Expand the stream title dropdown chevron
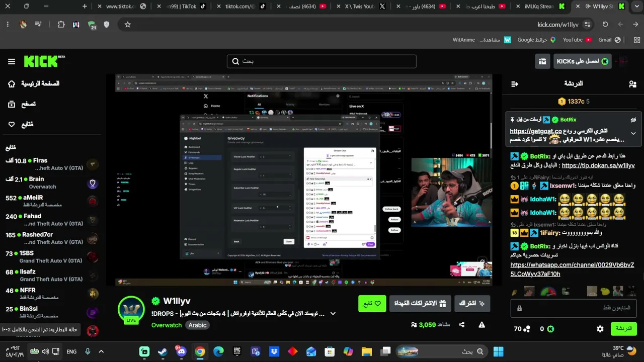 click(333, 314)
